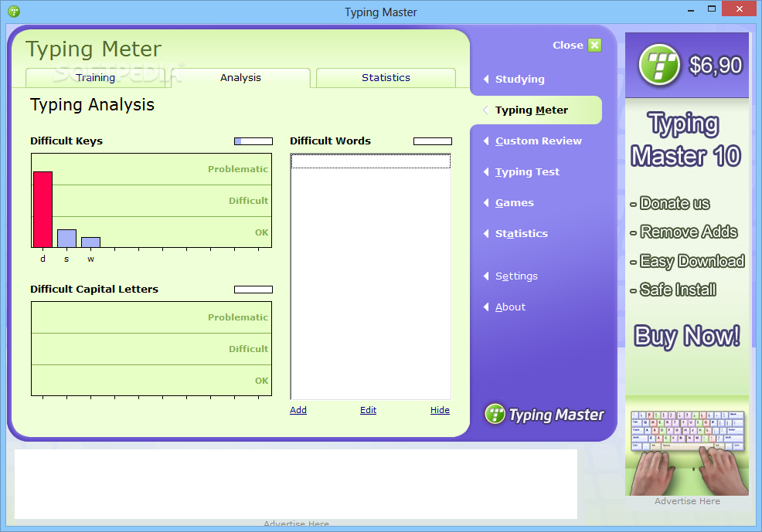The width and height of the screenshot is (762, 532).
Task: Open Statistics in the right sidebar
Action: coord(522,233)
